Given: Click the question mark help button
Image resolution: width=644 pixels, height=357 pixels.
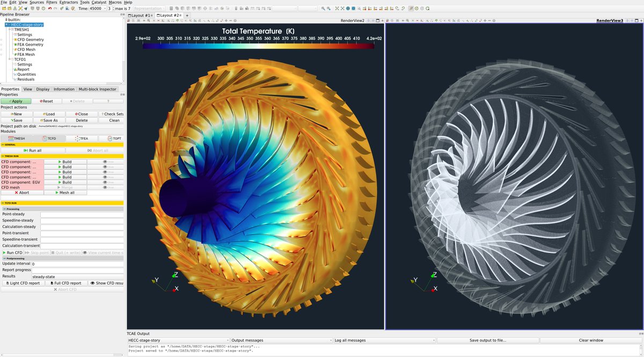Looking at the screenshot, I should (108, 101).
